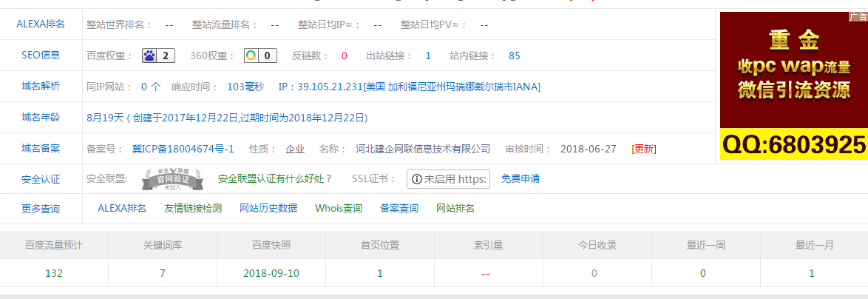Click the 百度流量预计 column header
868x299 pixels.
54,245
